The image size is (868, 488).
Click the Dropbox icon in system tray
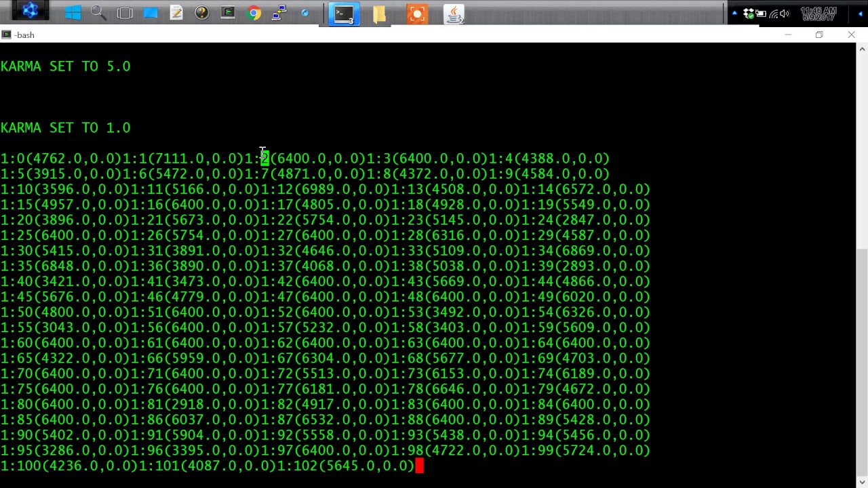[x=749, y=14]
